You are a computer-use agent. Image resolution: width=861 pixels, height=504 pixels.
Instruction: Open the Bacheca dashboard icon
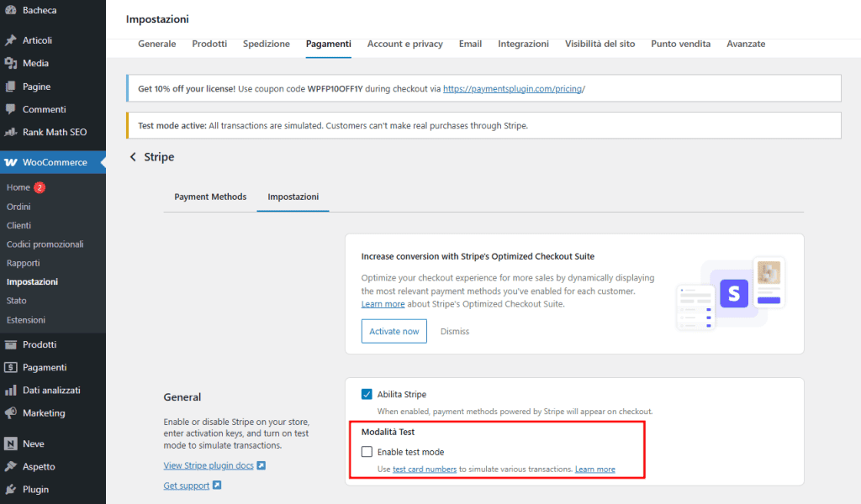pos(12,11)
